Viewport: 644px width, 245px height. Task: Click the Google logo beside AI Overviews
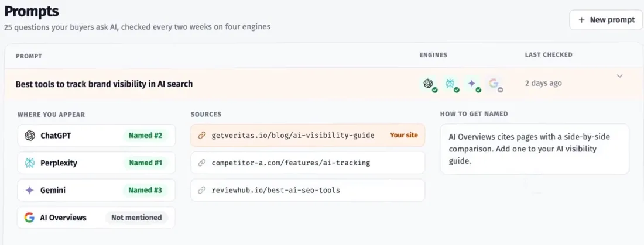(29, 218)
